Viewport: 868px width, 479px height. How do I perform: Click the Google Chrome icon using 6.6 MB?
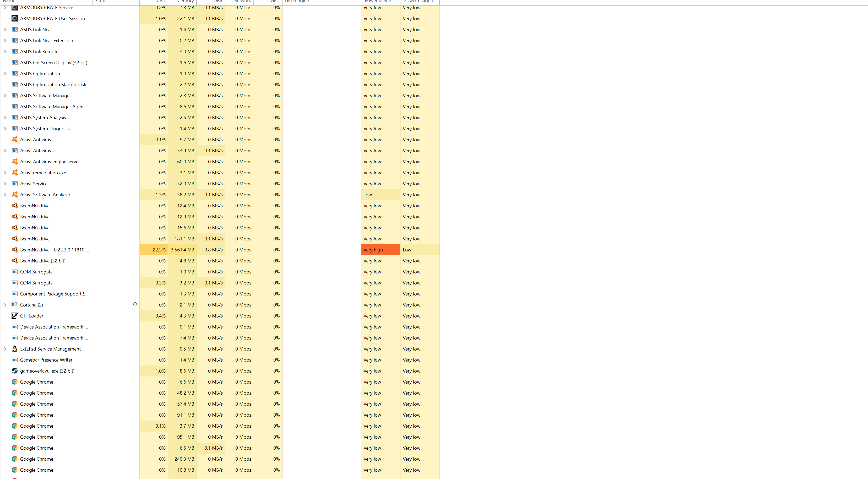click(14, 382)
